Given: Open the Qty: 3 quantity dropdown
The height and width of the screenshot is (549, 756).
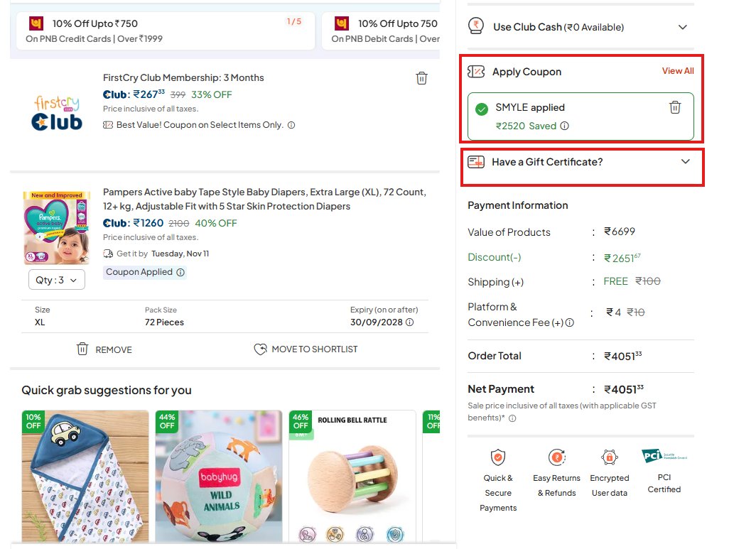Looking at the screenshot, I should [x=56, y=280].
